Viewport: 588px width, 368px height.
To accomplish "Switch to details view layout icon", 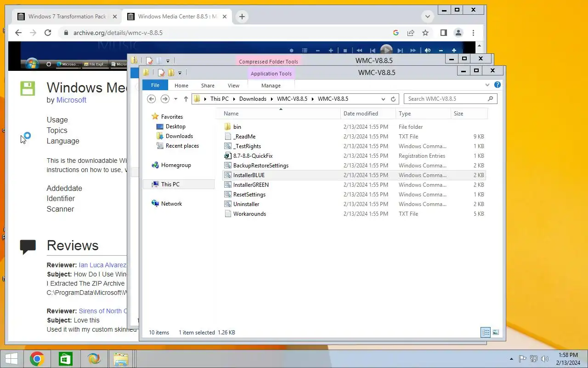I will (x=486, y=332).
